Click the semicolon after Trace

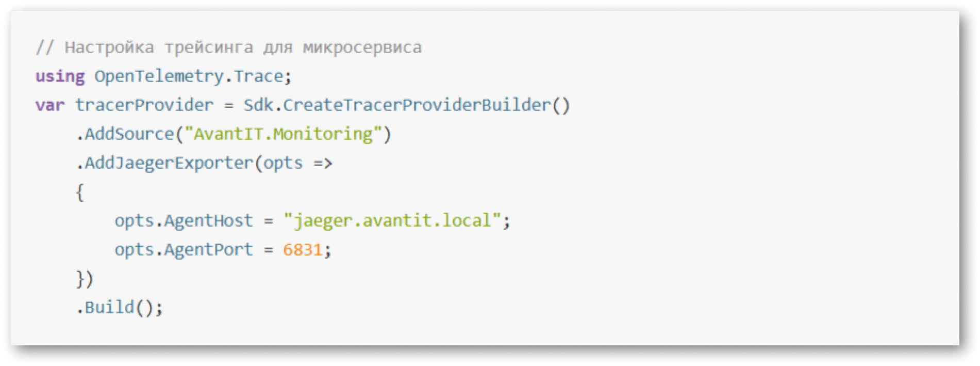[x=288, y=77]
